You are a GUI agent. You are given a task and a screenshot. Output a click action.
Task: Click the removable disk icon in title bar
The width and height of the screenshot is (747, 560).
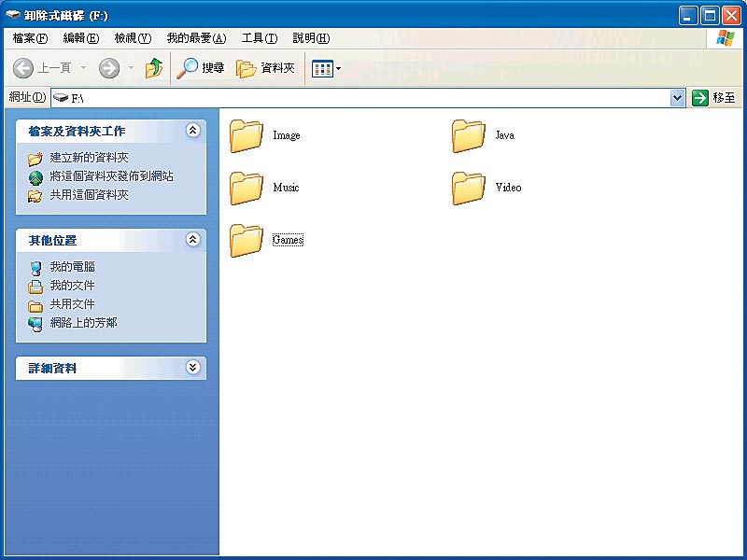13,15
